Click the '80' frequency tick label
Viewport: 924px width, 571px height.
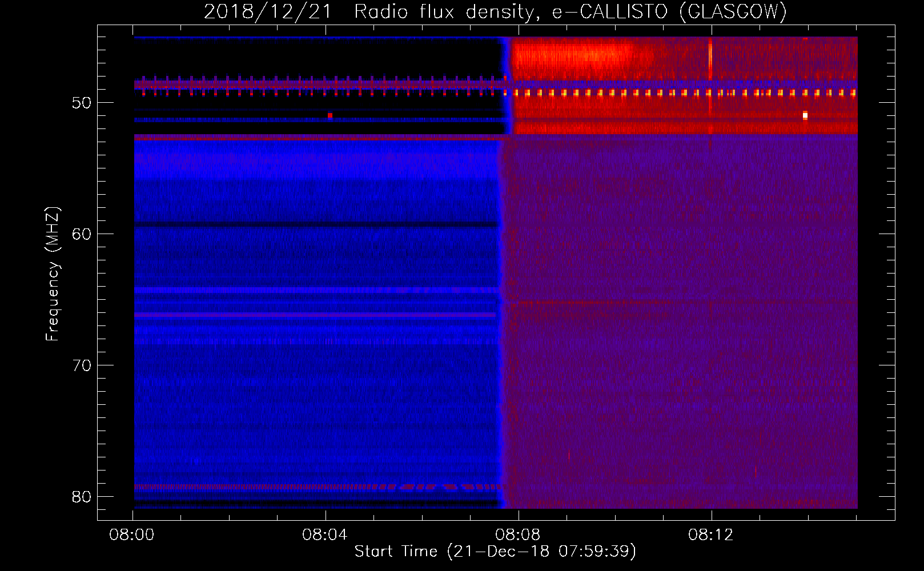coord(82,497)
